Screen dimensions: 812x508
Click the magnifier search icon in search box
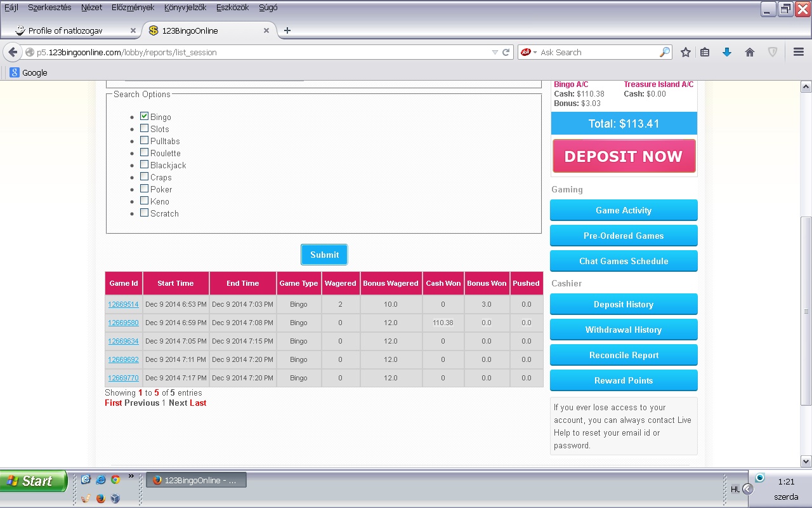(x=664, y=52)
